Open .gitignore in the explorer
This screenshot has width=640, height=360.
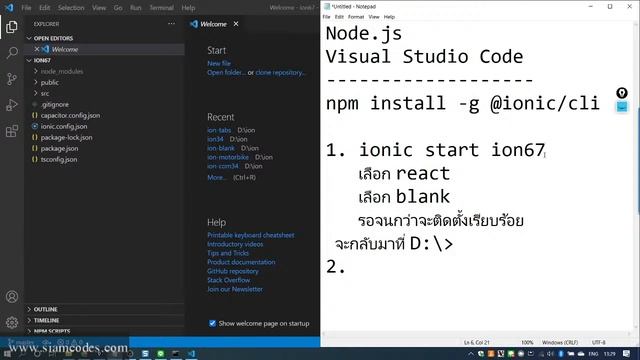click(55, 104)
